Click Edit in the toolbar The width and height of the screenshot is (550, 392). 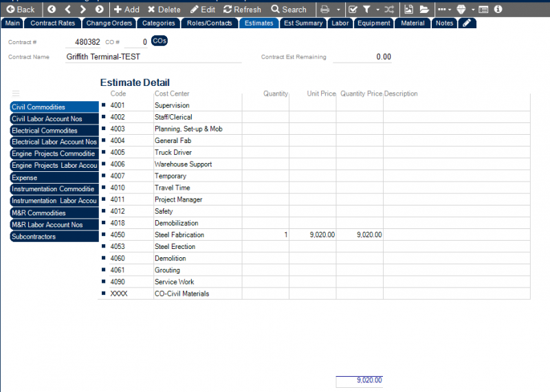[203, 10]
